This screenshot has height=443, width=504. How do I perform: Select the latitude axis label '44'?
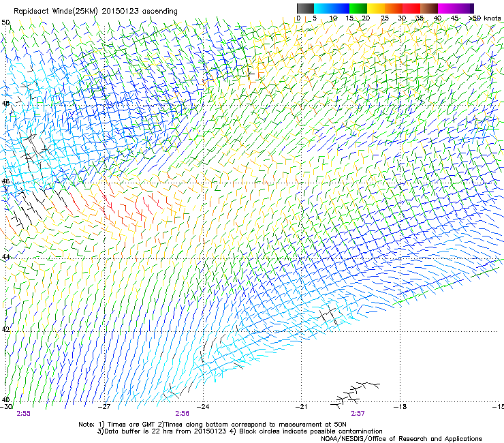pyautogui.click(x=5, y=257)
